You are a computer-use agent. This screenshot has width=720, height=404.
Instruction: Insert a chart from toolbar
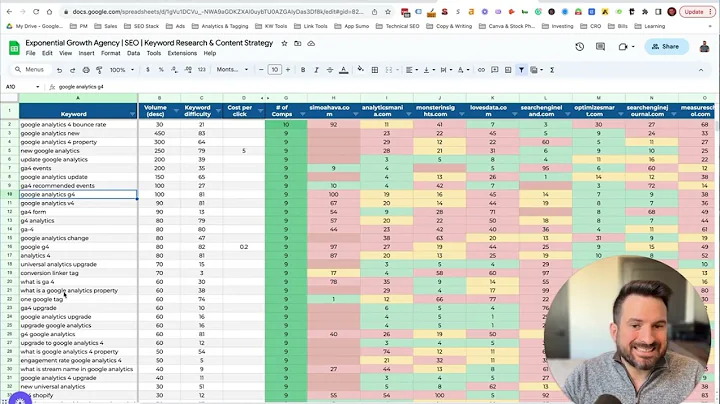(x=508, y=70)
